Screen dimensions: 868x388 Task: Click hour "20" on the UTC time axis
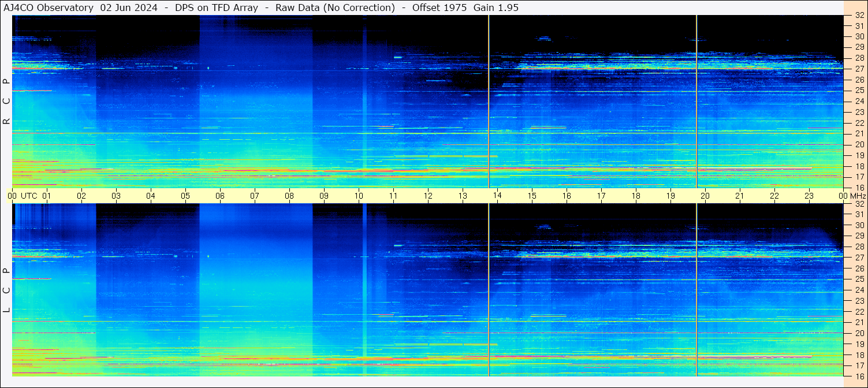705,196
